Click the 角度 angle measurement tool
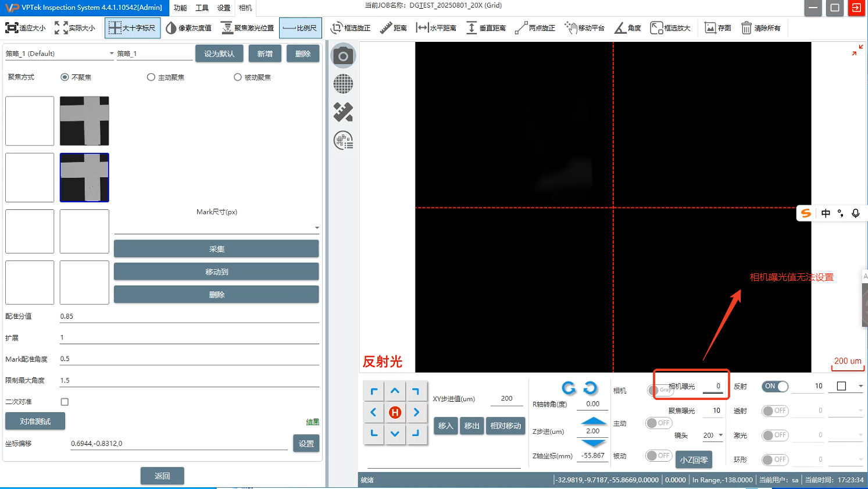Viewport: 868px width, 489px height. (x=627, y=28)
